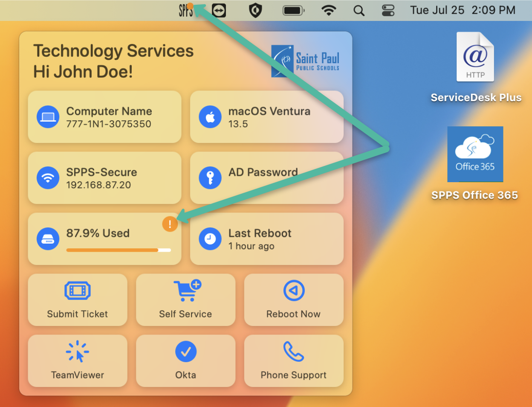
Task: Open the SPPS-Secure network card
Action: click(x=104, y=178)
